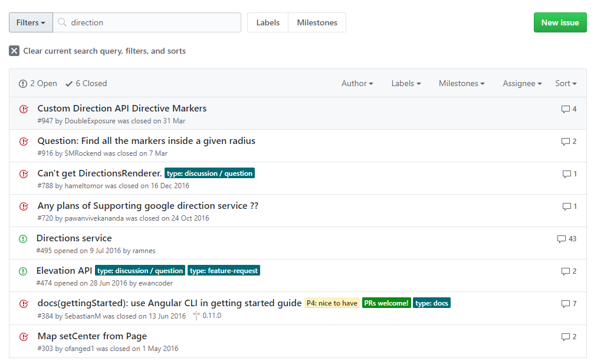Expand the Labels filter dropdown in list header
594x364 pixels.
(x=406, y=83)
